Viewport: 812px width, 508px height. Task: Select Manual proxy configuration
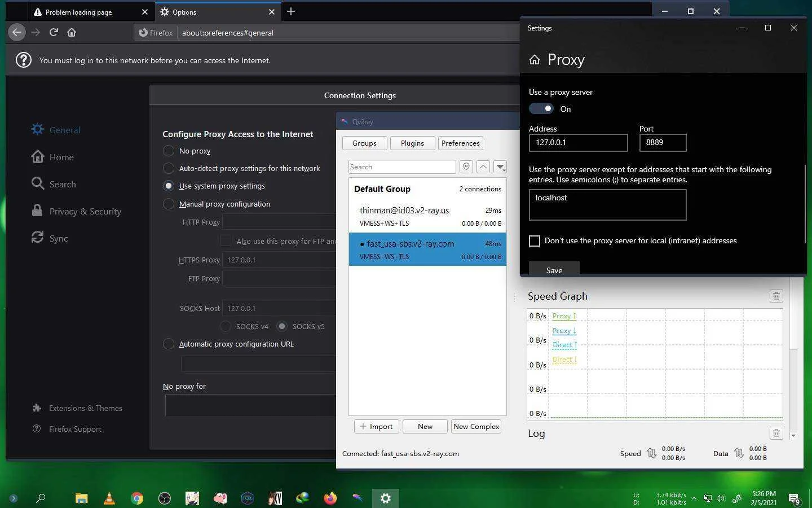coord(168,204)
